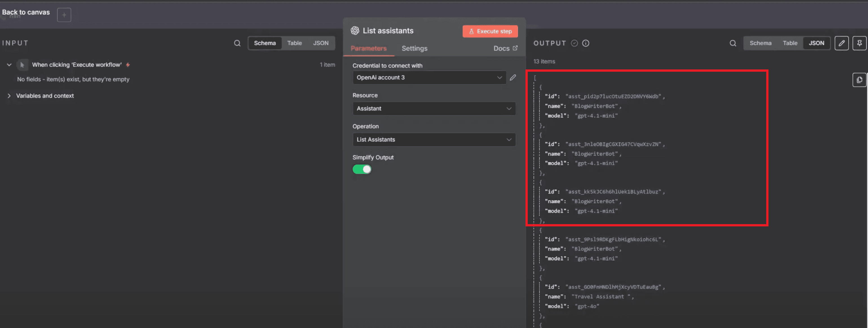Toggle the Simplify Output switch off
This screenshot has width=868, height=328.
click(x=362, y=169)
